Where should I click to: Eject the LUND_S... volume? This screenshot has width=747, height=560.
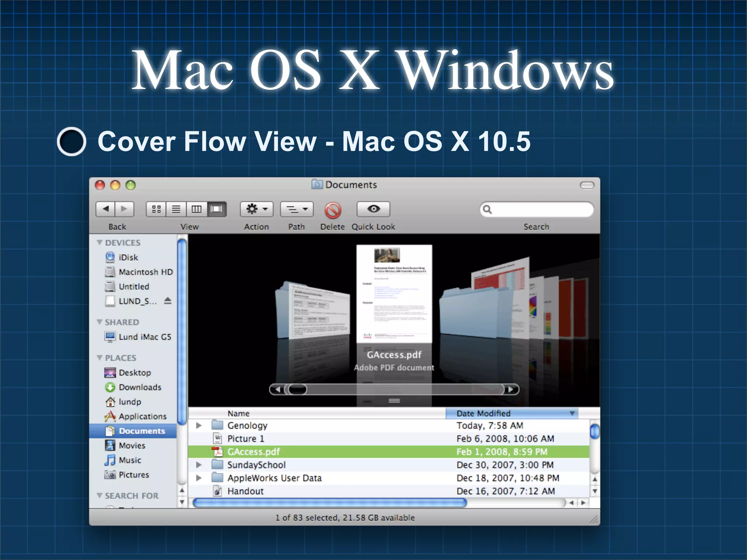(167, 301)
